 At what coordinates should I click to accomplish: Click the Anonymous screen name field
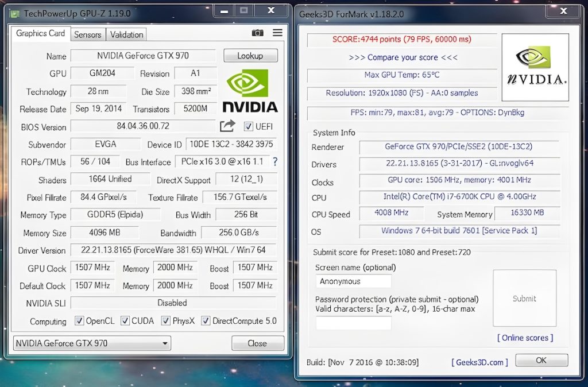(x=353, y=281)
